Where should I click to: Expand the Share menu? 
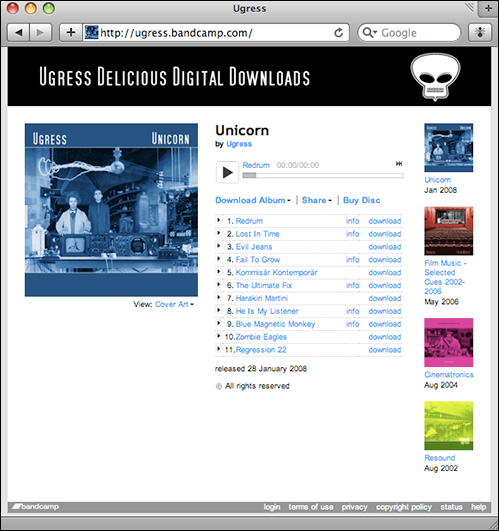pos(317,200)
